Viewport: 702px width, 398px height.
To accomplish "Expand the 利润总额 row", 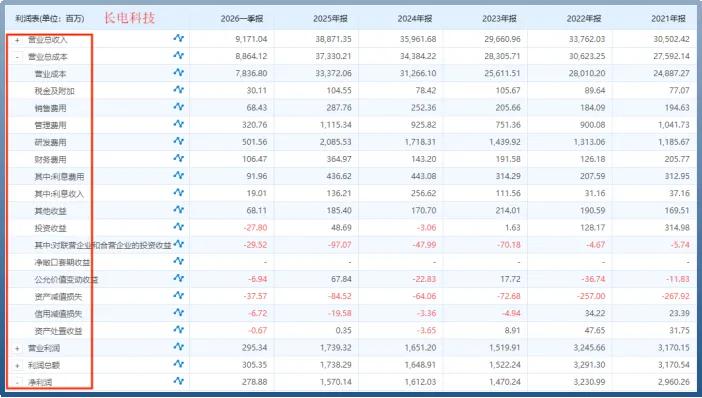I will coord(17,366).
